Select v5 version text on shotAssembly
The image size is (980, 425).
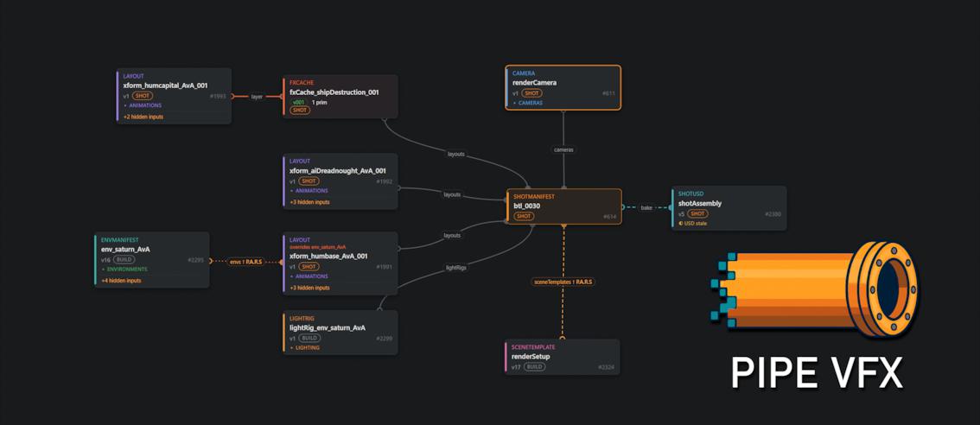(x=681, y=213)
